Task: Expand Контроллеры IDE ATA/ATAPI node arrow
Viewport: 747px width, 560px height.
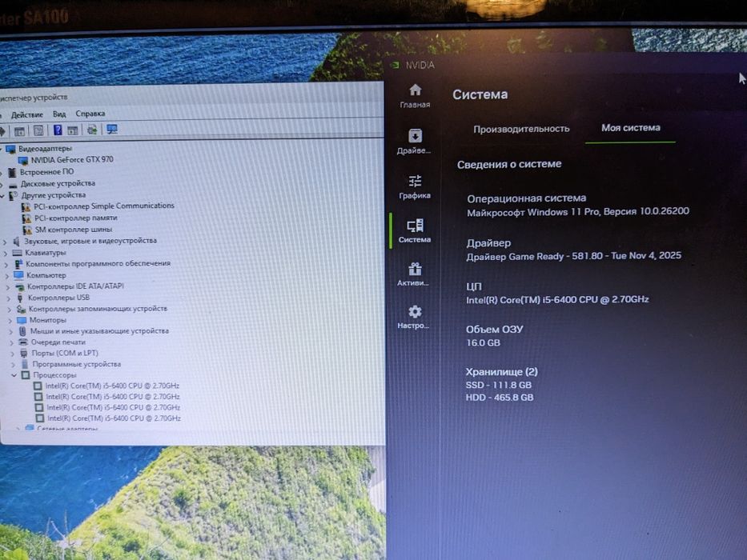Action: 8,287
